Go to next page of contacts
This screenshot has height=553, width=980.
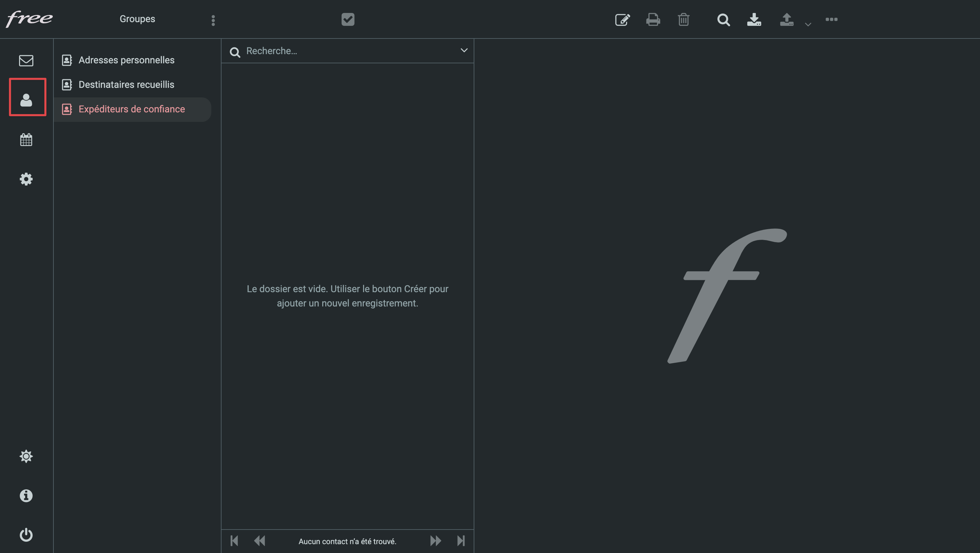(x=436, y=540)
